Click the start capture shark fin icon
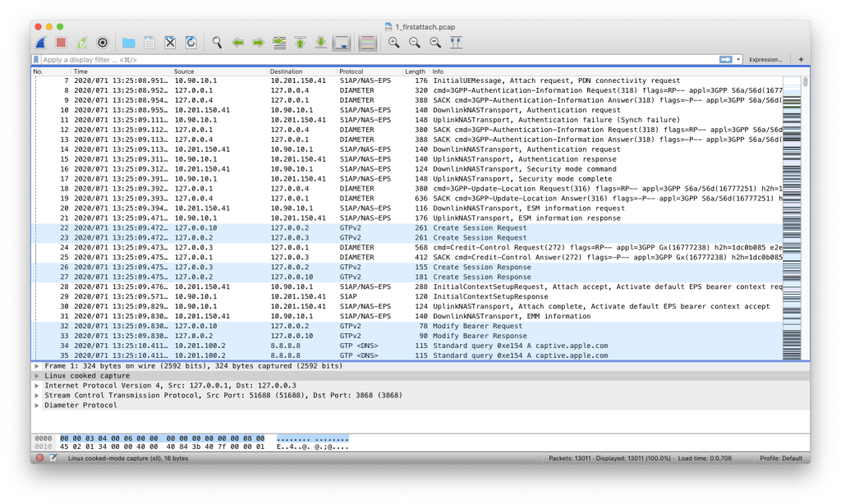Image resolution: width=841 pixels, height=504 pixels. pyautogui.click(x=41, y=42)
